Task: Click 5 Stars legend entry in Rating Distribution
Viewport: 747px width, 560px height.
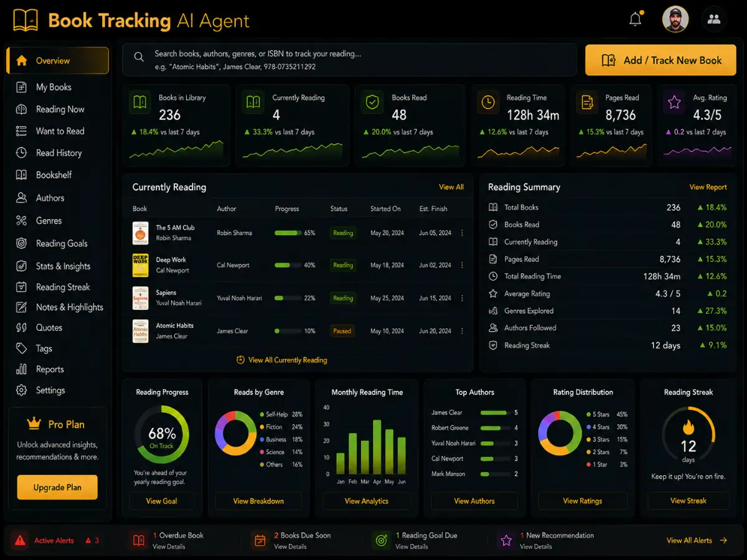Action: 606,414
